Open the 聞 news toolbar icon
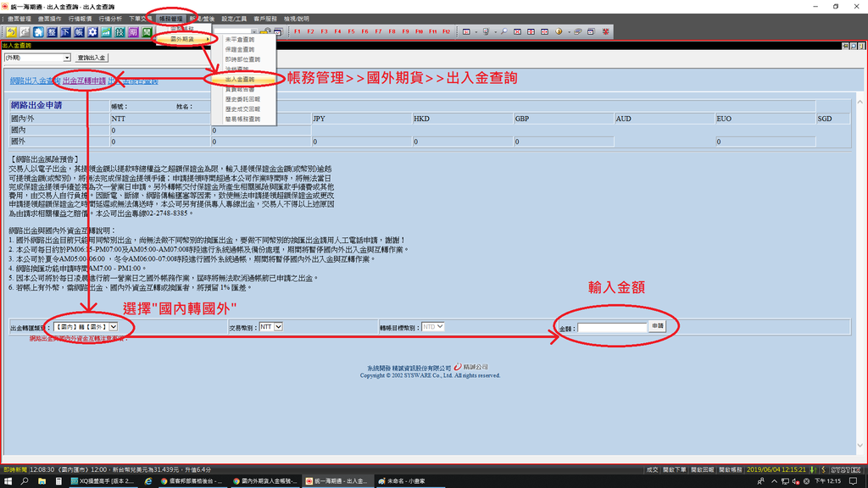 click(x=147, y=32)
